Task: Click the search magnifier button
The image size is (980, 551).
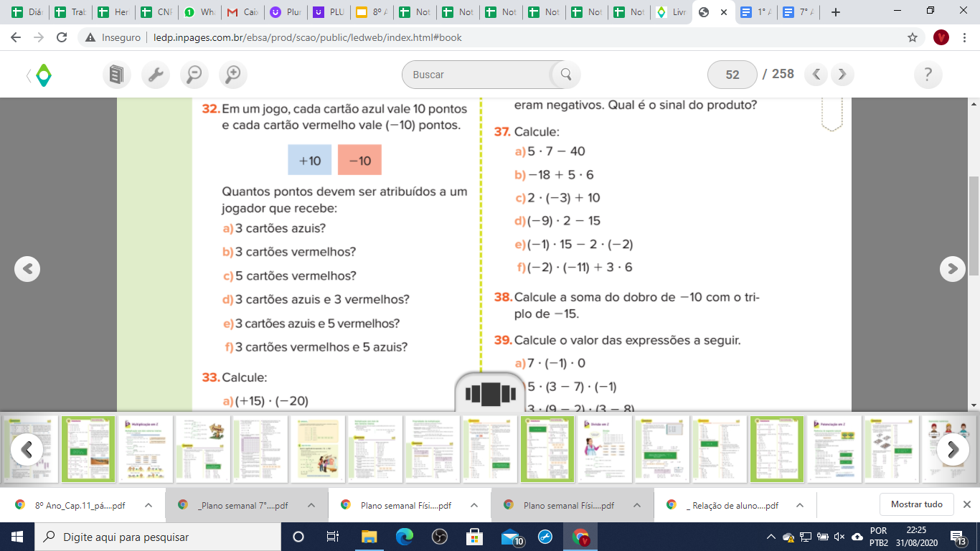Action: click(x=565, y=75)
